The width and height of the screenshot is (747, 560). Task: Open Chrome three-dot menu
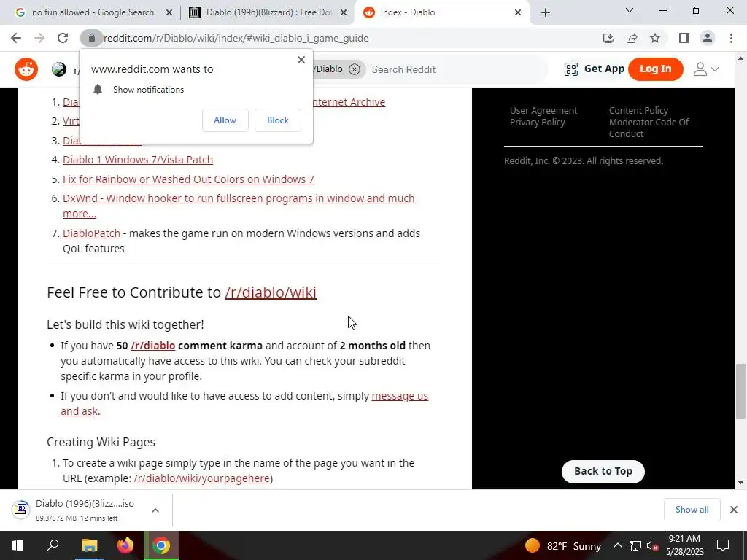coord(731,38)
